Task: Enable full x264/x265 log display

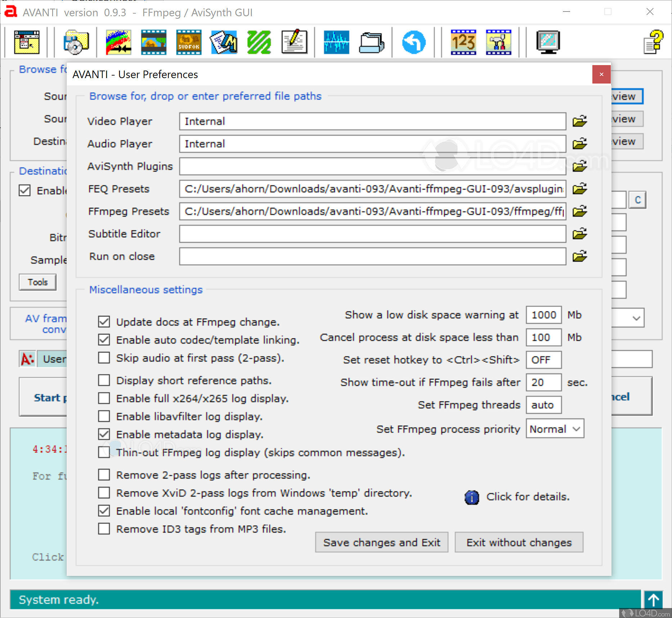Action: pyautogui.click(x=104, y=398)
